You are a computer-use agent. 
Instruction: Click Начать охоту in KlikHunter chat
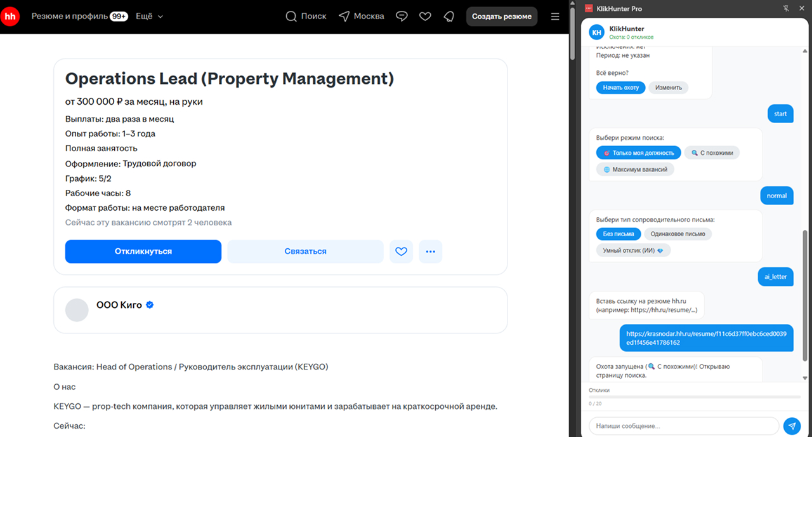click(621, 88)
